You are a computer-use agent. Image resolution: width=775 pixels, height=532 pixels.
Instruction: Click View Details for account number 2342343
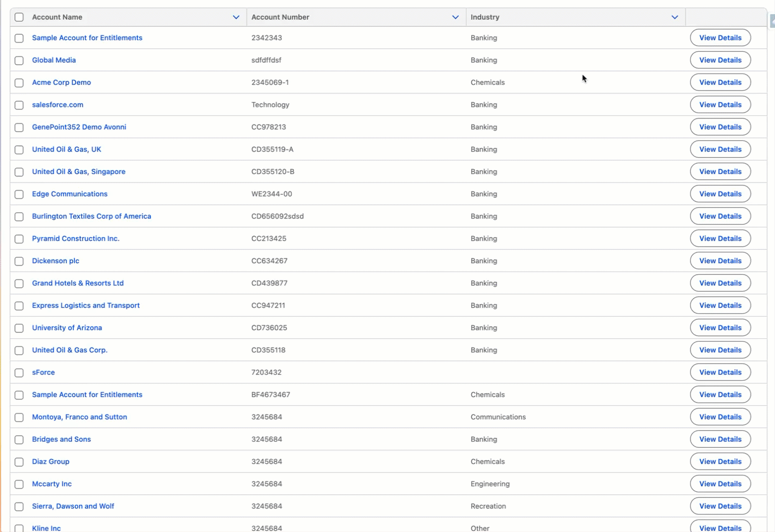click(721, 38)
